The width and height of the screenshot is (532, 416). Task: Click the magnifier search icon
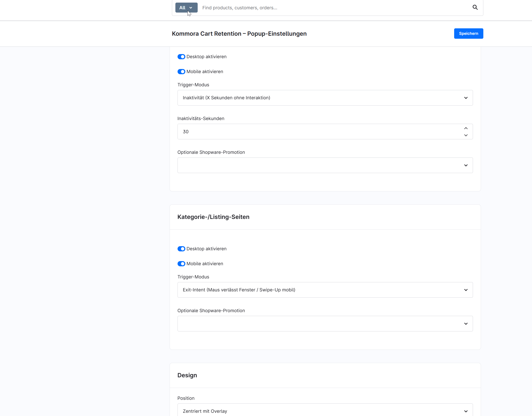[x=475, y=7]
